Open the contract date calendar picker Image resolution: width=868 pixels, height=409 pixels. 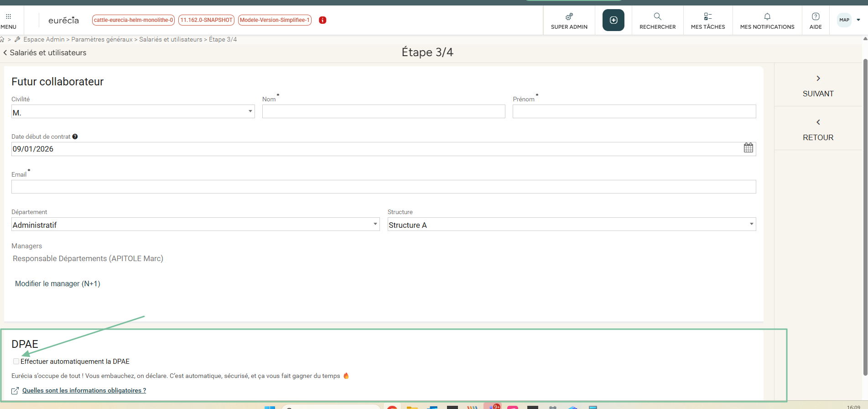(748, 148)
